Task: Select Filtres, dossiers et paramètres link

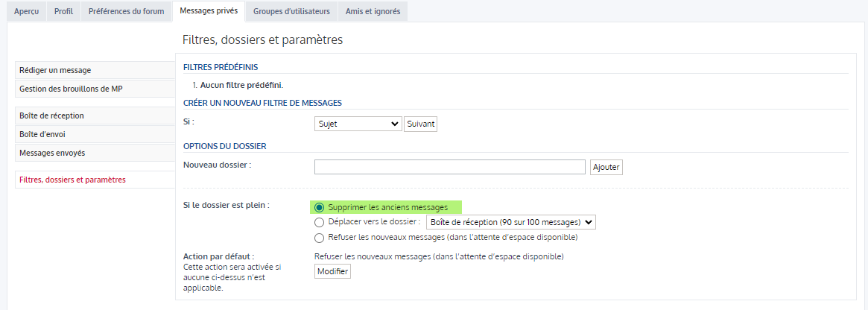Action: click(72, 180)
